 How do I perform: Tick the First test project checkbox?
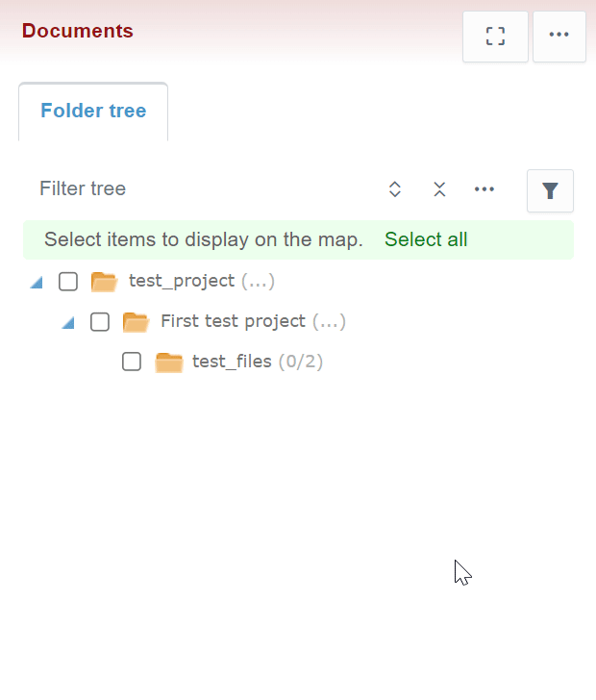(100, 322)
